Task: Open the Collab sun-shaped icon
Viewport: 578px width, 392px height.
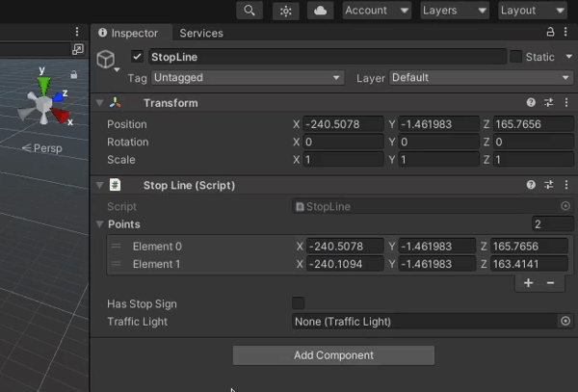Action: tap(285, 11)
